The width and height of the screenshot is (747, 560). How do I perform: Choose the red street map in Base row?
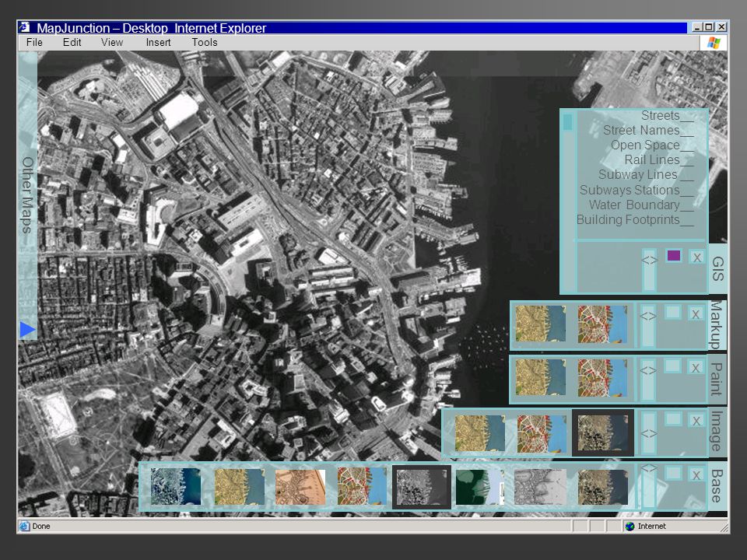tap(362, 485)
